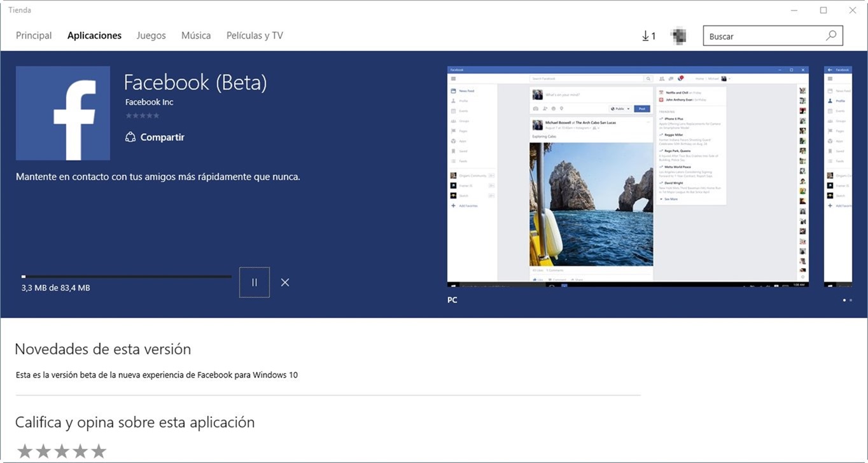The image size is (868, 463).
Task: Click the Facebook app logo
Action: (x=63, y=113)
